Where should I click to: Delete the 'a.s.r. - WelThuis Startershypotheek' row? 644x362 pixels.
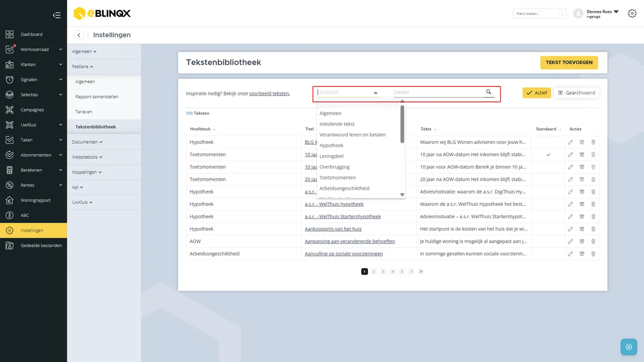pyautogui.click(x=593, y=217)
